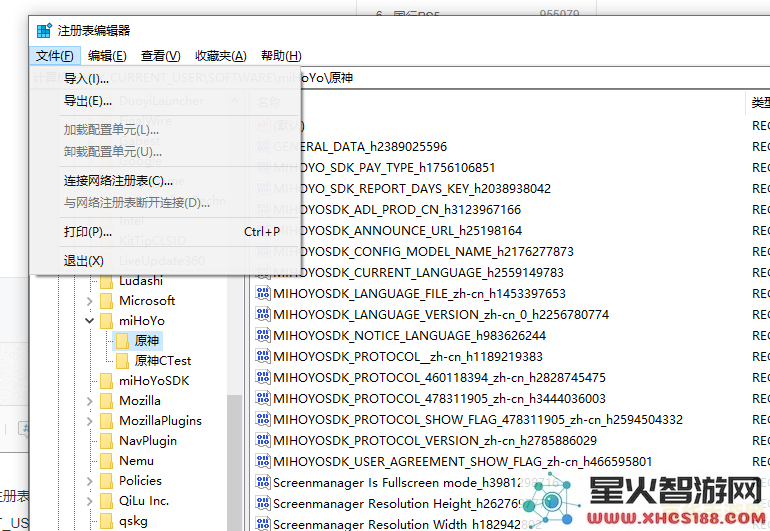Image resolution: width=770 pixels, height=531 pixels.
Task: Click icon of Screenmanager Resolution Width value
Action: (263, 524)
